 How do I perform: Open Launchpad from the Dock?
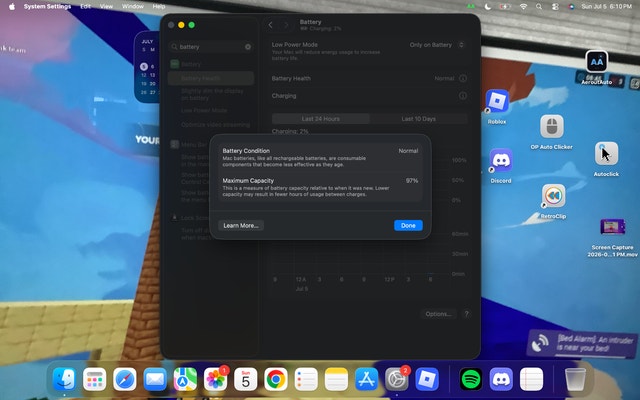95,379
